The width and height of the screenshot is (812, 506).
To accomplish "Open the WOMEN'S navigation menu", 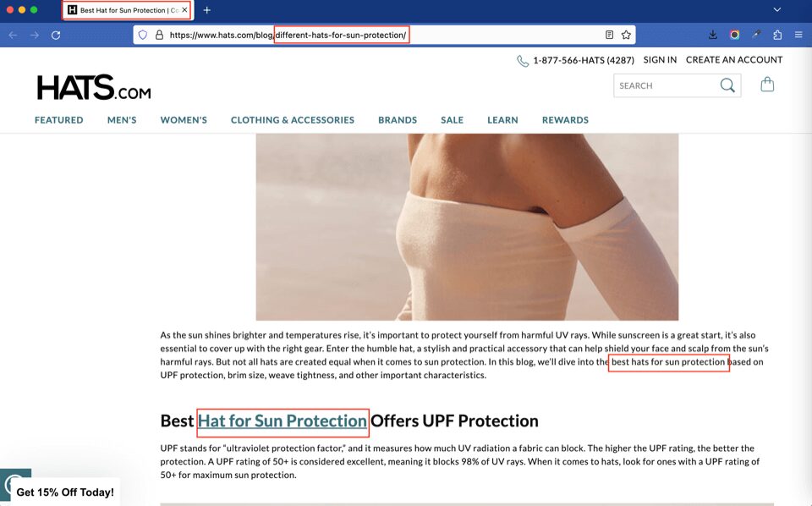I will (x=184, y=120).
